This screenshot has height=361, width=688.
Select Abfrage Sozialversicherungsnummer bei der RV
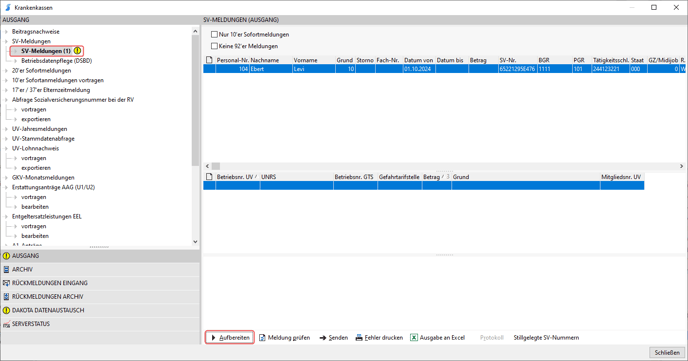(x=73, y=100)
